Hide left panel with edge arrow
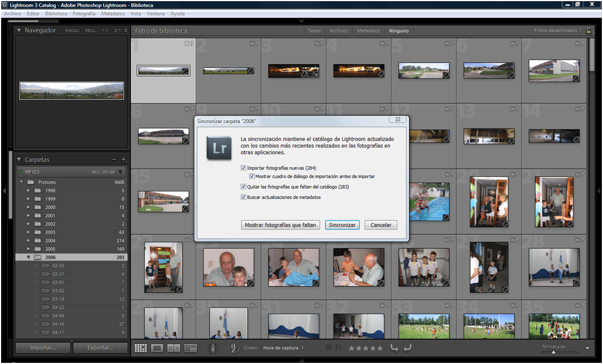The width and height of the screenshot is (603, 364). coord(4,191)
